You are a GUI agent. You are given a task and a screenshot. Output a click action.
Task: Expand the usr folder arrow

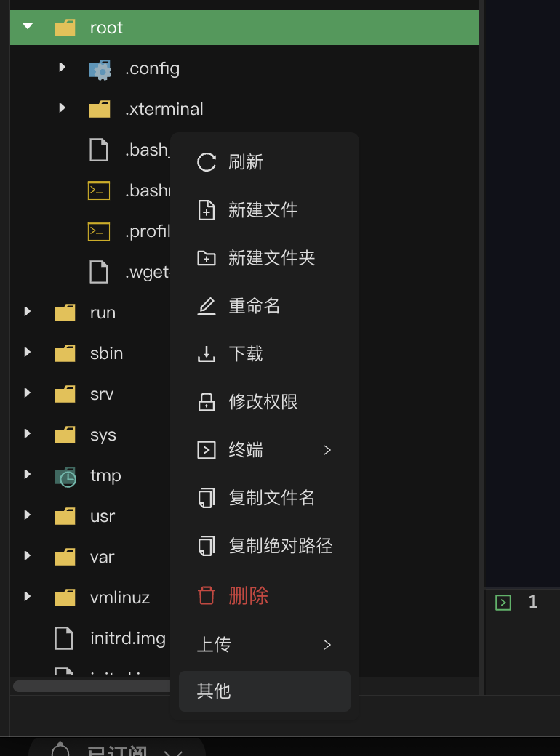[x=27, y=515]
